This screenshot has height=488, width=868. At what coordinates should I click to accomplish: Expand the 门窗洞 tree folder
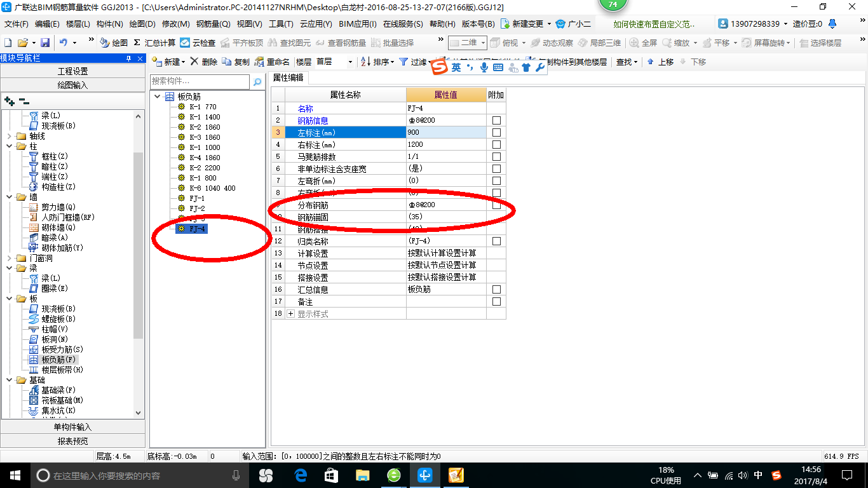(x=9, y=258)
